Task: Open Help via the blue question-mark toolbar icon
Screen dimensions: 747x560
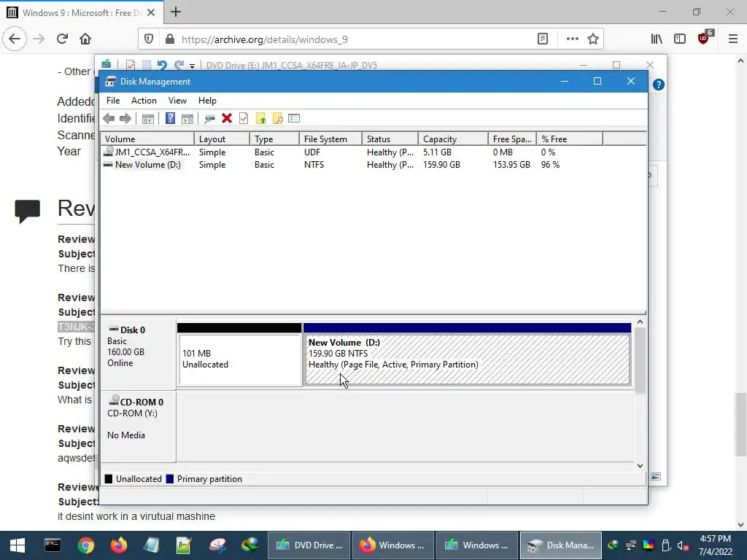Action: 170,118
